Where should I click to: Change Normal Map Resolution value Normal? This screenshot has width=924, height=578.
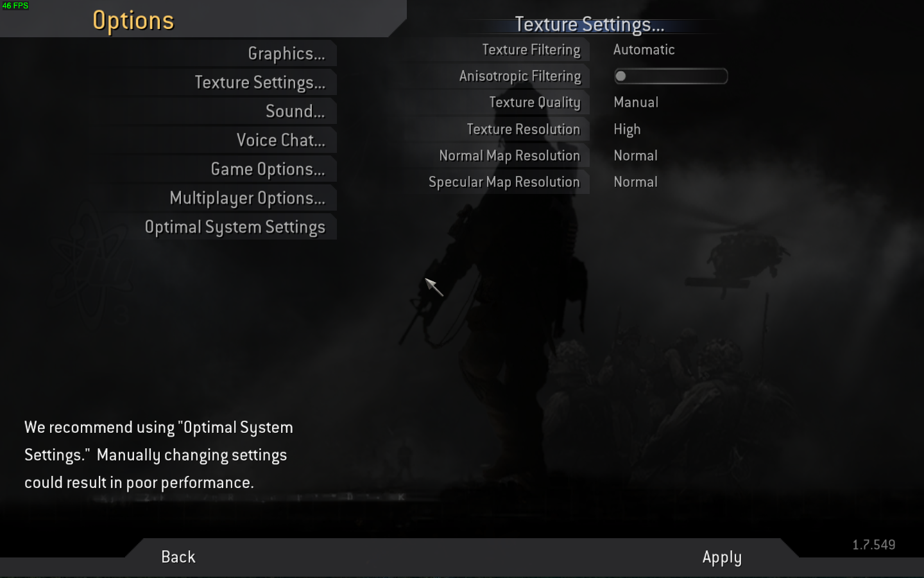(635, 155)
